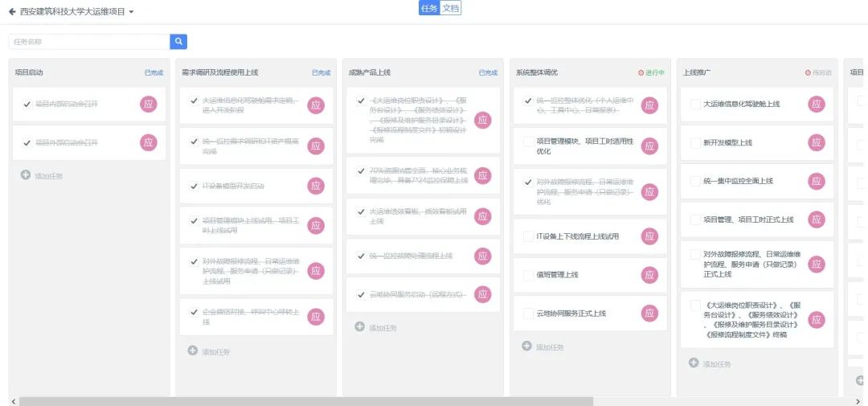Uncheck 项目外部启动会召开 task
This screenshot has height=406, width=868.
[x=27, y=142]
